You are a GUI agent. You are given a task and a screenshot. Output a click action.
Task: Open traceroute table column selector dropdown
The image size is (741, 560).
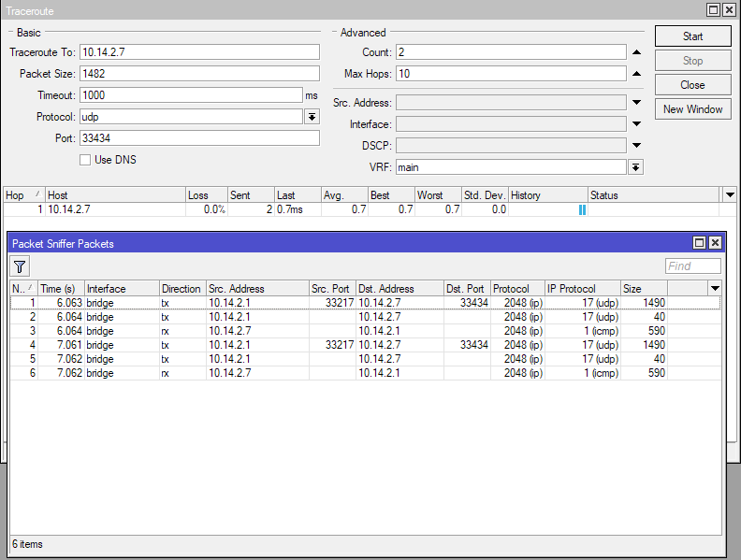tap(730, 195)
